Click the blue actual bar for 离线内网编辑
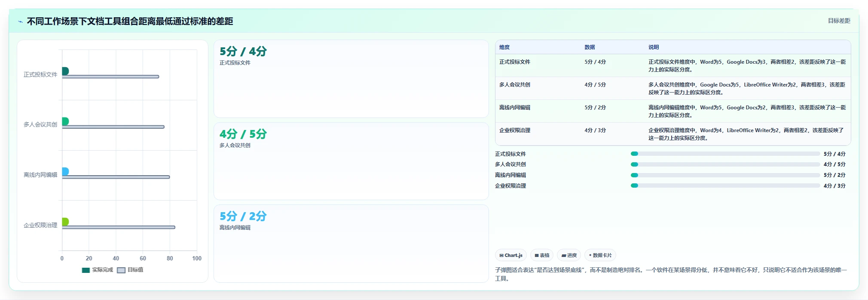Image resolution: width=868 pixels, height=300 pixels. tap(65, 171)
